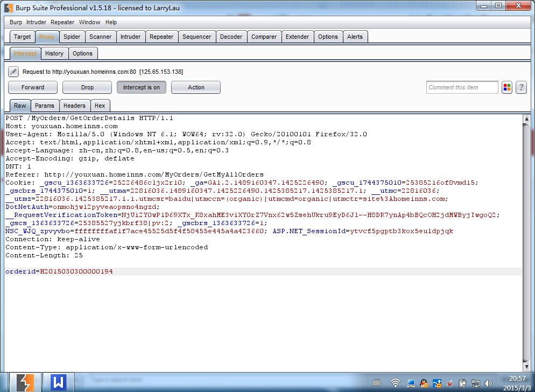Click the Wi-Fi tray icon

click(x=396, y=383)
